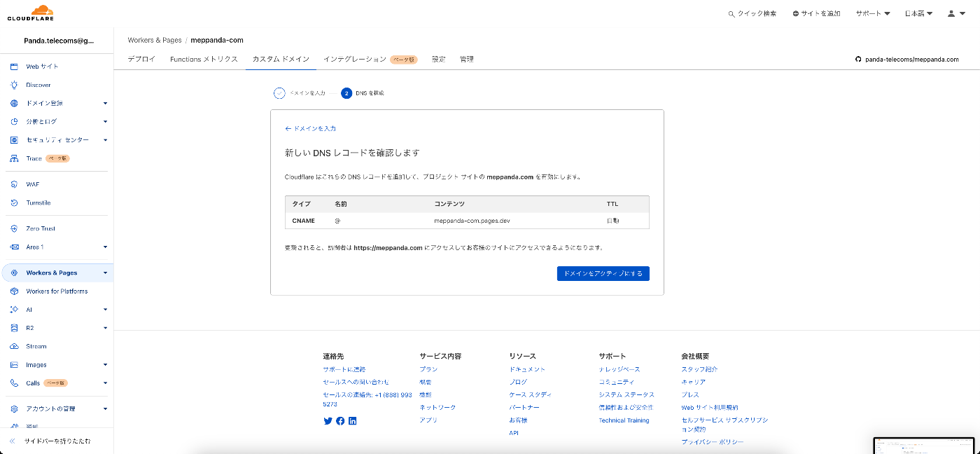Click the user account icon

951,13
